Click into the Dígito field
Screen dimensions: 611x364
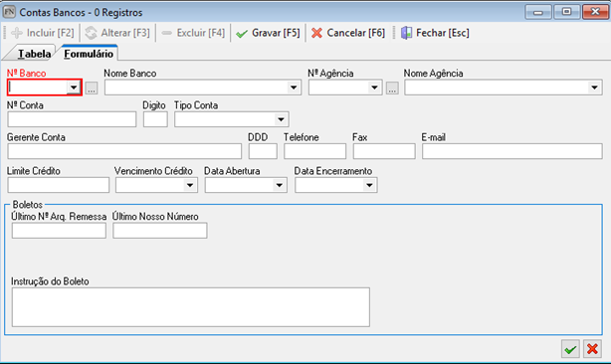pos(155,119)
